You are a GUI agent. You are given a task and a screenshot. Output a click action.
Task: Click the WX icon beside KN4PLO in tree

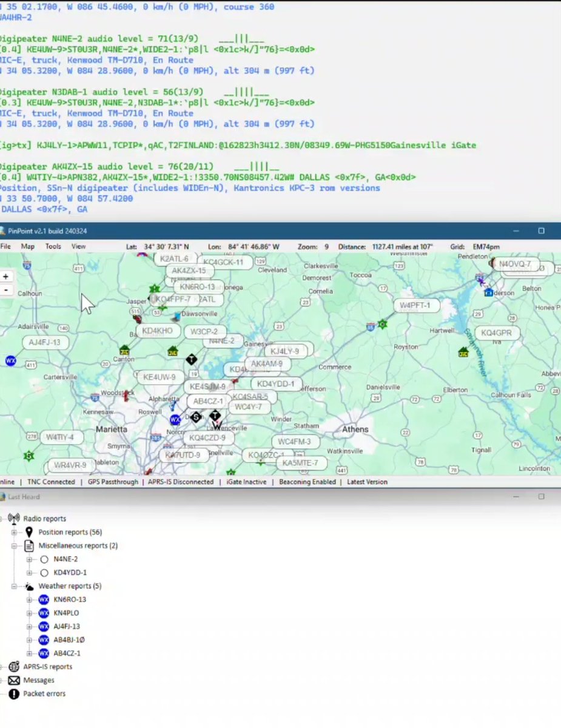(44, 613)
